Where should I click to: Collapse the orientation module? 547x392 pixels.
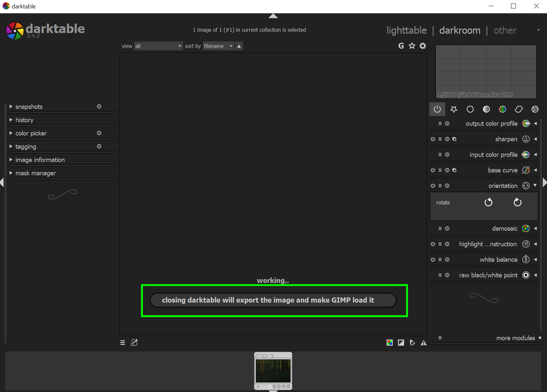coord(535,185)
